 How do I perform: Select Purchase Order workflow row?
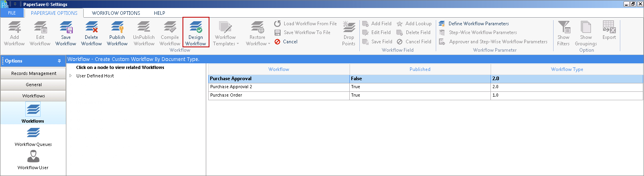coord(426,95)
